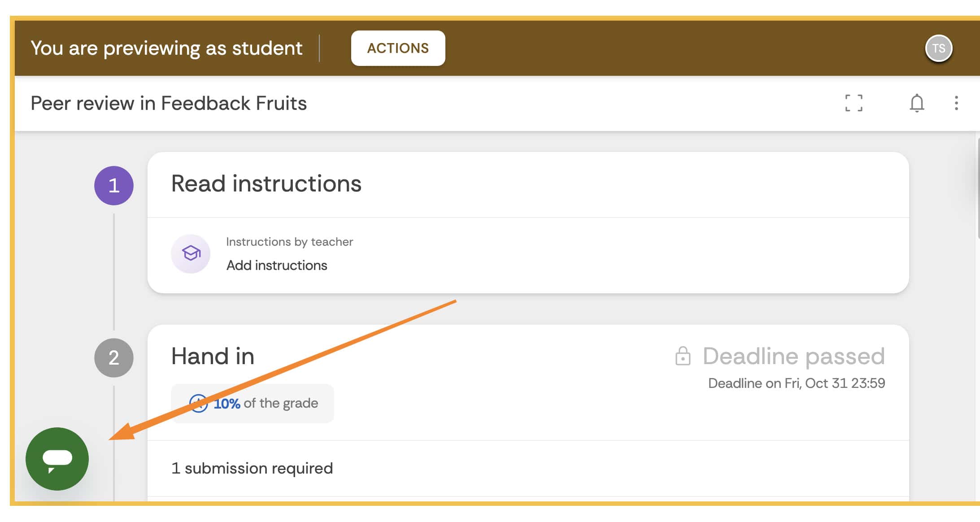
Task: Expand the Hand in step heading
Action: coord(213,357)
